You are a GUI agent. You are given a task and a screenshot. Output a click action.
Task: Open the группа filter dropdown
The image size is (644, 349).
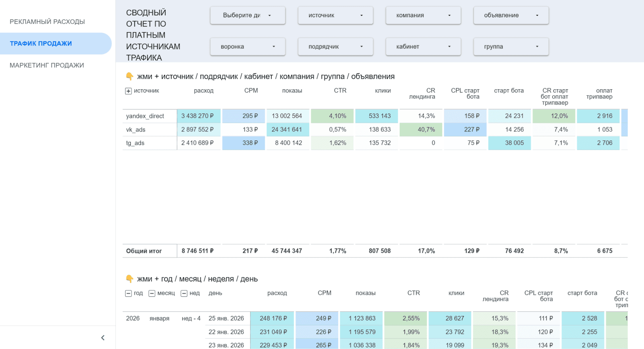coord(511,47)
